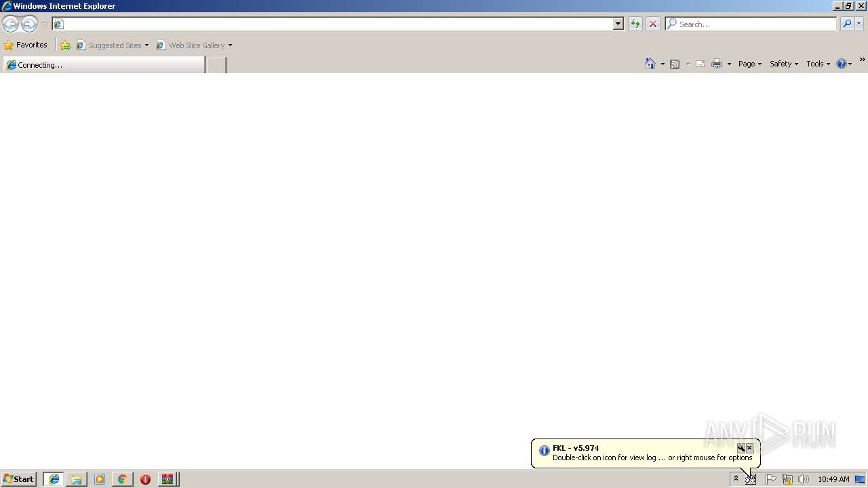Add the page to Favorites bar icon
The width and height of the screenshot is (868, 488).
65,45
